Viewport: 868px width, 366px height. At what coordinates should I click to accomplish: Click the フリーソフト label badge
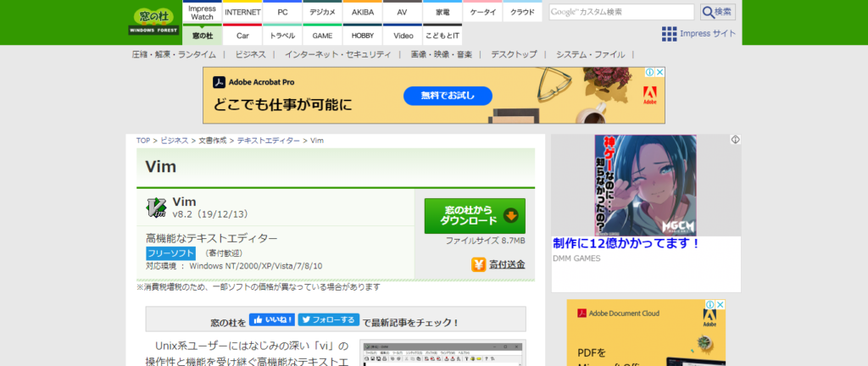coord(171,253)
